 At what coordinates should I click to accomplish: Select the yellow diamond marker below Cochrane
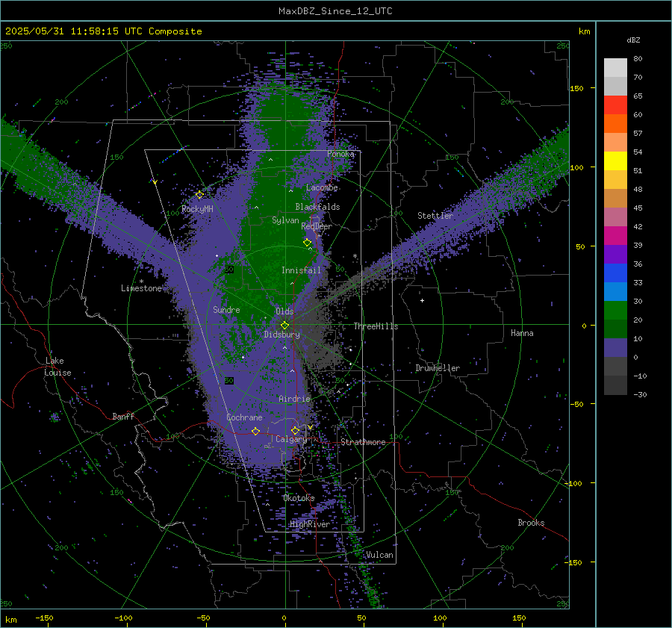[255, 431]
